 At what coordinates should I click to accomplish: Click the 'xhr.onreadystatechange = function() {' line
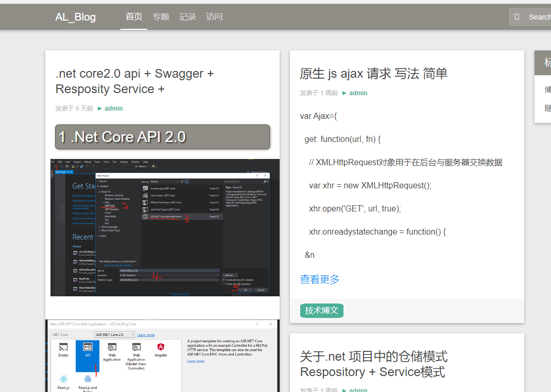pyautogui.click(x=377, y=232)
